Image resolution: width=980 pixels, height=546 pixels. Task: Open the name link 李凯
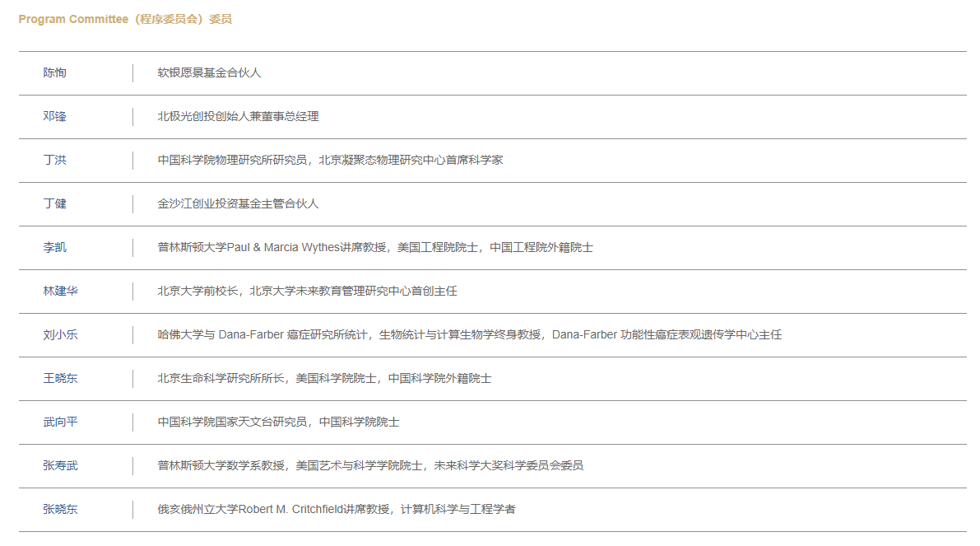pyautogui.click(x=54, y=248)
